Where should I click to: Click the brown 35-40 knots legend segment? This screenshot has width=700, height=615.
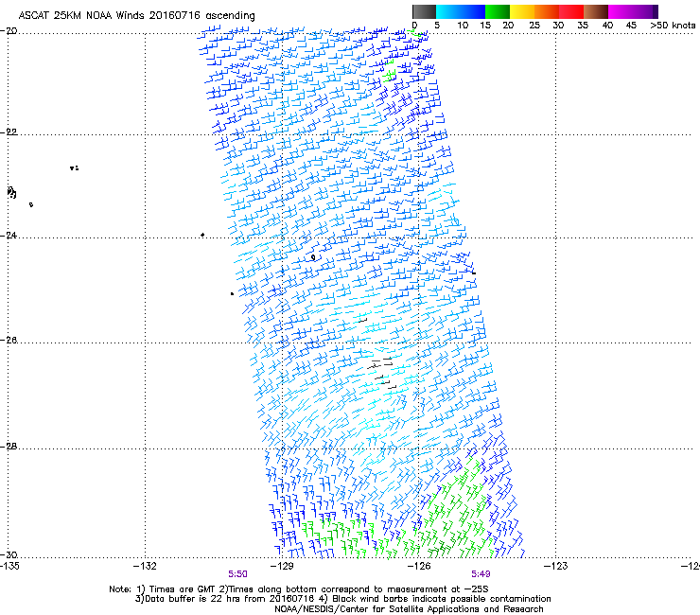[596, 11]
